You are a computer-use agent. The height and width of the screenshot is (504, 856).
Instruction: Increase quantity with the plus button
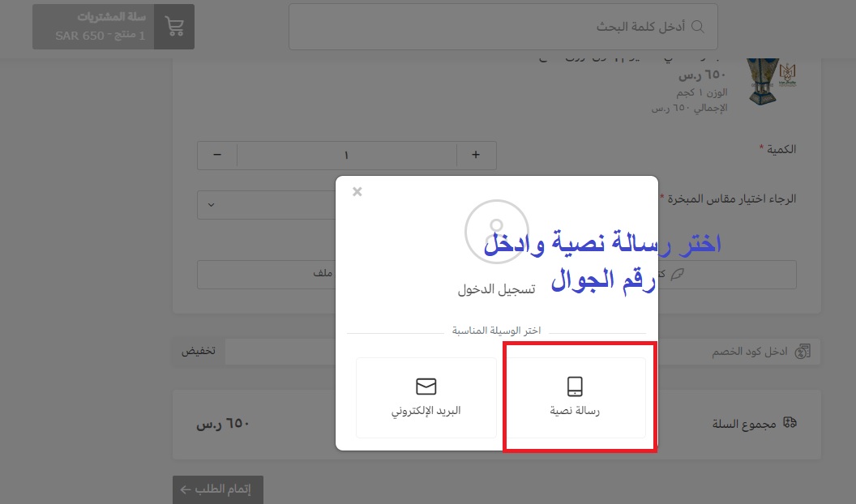(476, 156)
